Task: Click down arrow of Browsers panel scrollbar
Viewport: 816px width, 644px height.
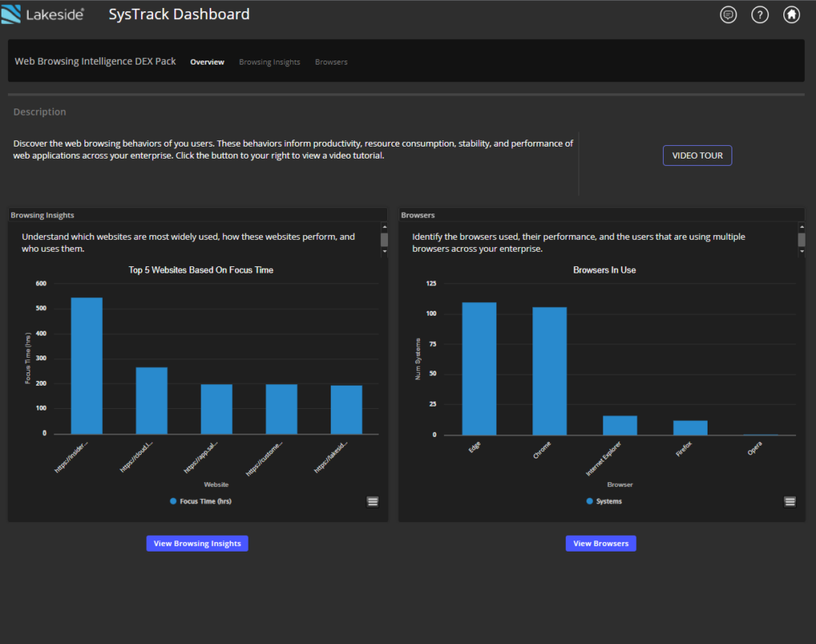Action: point(802,251)
